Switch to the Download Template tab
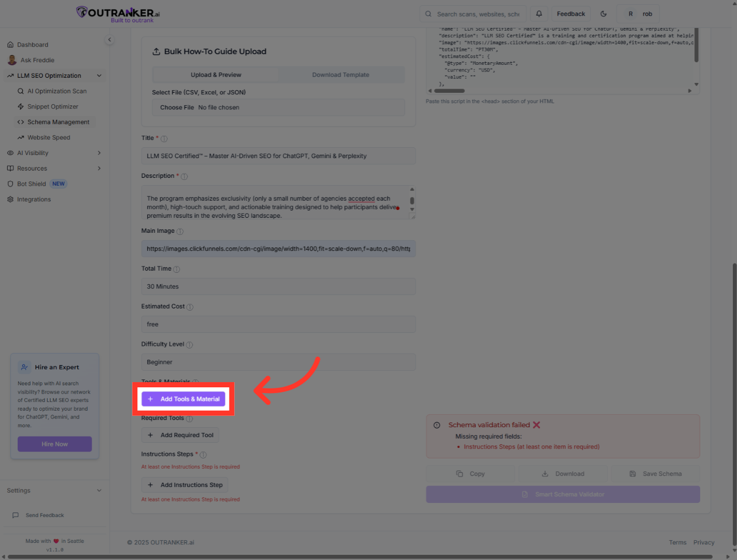 pyautogui.click(x=341, y=75)
